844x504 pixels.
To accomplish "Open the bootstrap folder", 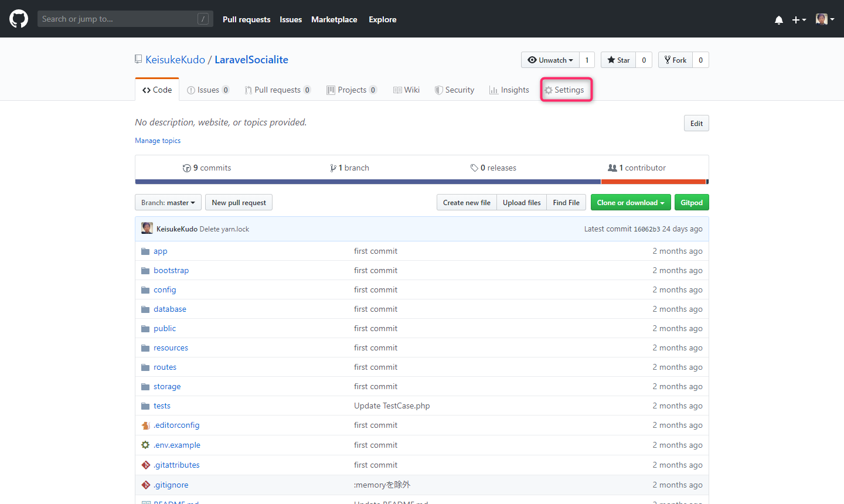I will (171, 270).
